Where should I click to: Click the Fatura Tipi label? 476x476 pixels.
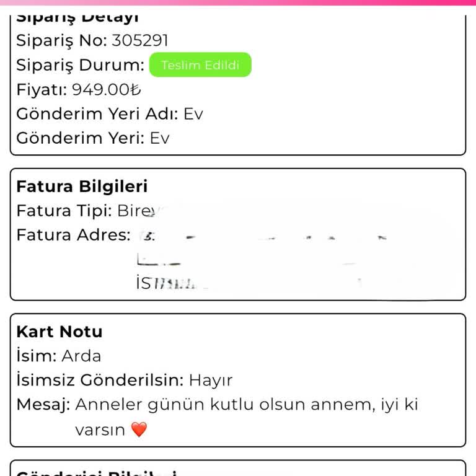point(64,211)
